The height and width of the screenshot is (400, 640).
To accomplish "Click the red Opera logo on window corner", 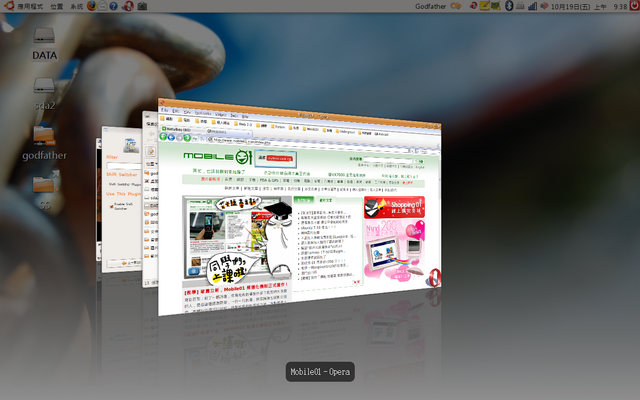I will 433,278.
